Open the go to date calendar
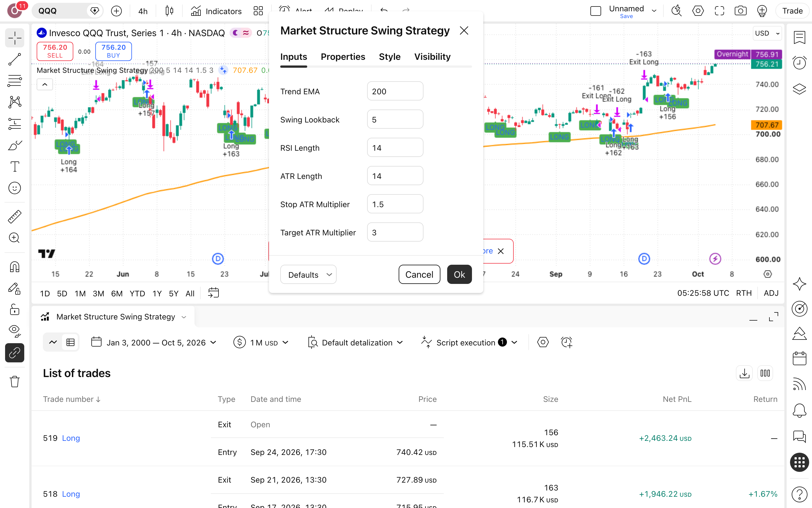This screenshot has height=508, width=812. click(213, 293)
